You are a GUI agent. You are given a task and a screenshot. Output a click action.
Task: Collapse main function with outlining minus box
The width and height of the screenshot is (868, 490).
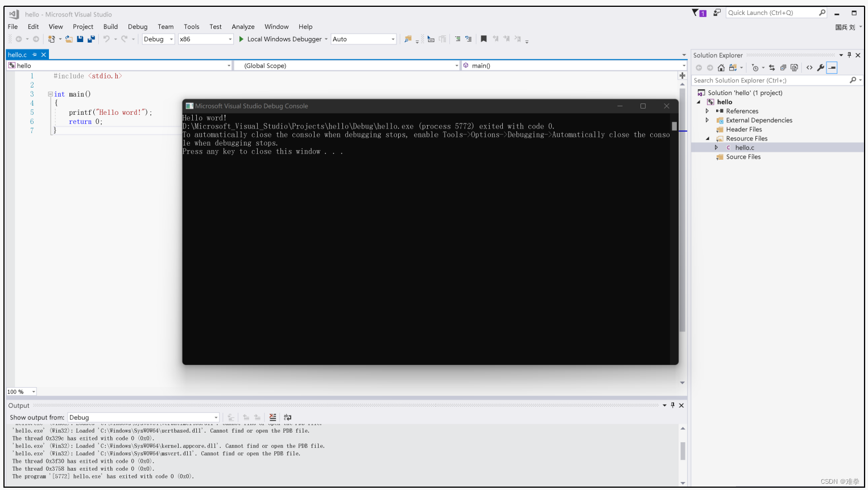pos(50,94)
